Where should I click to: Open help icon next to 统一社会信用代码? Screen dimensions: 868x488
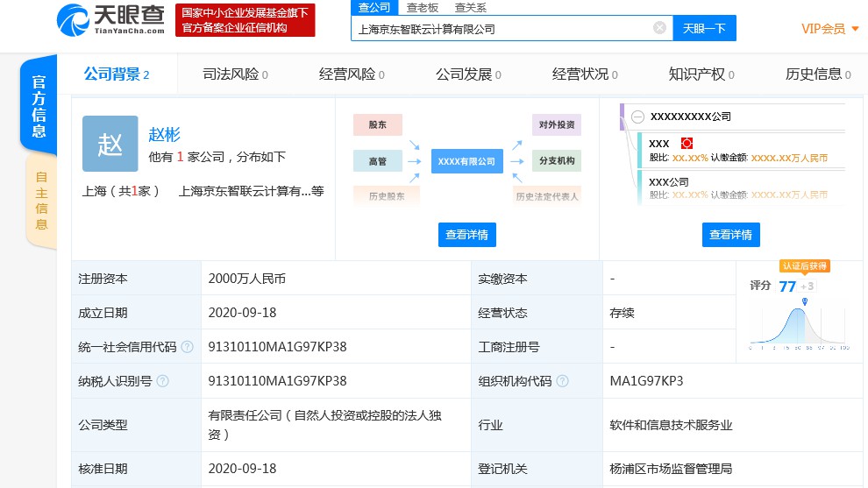point(187,347)
